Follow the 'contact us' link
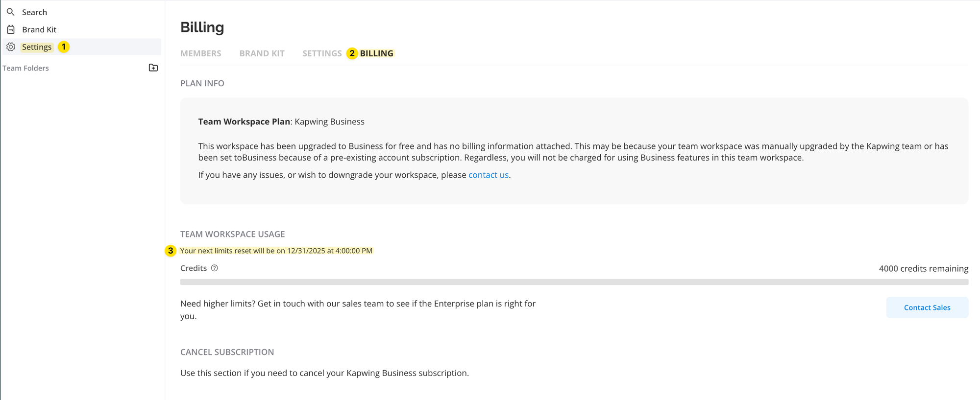Screen dimensions: 980x400 489,175
